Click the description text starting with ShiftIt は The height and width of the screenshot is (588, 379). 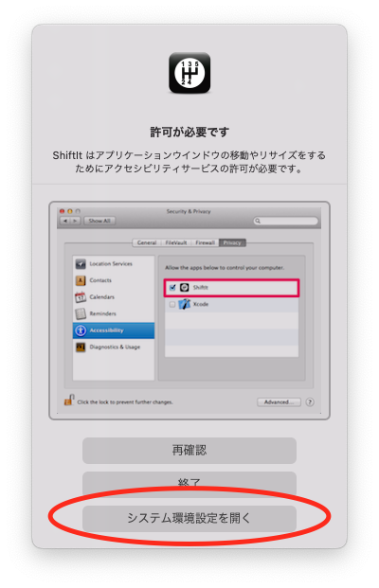tap(189, 162)
